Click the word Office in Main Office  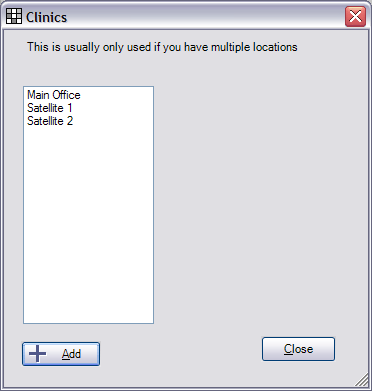point(67,95)
